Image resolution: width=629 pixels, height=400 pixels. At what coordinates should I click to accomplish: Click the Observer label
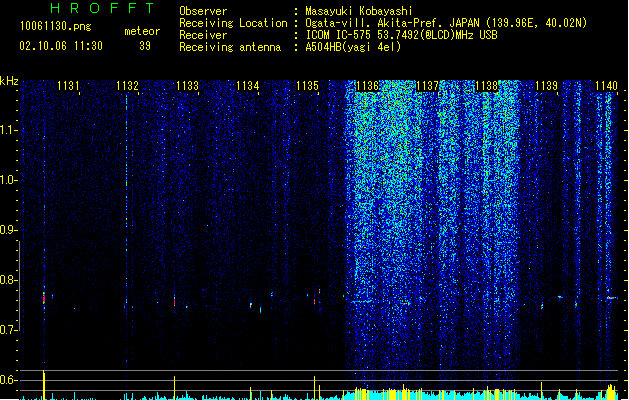203,11
